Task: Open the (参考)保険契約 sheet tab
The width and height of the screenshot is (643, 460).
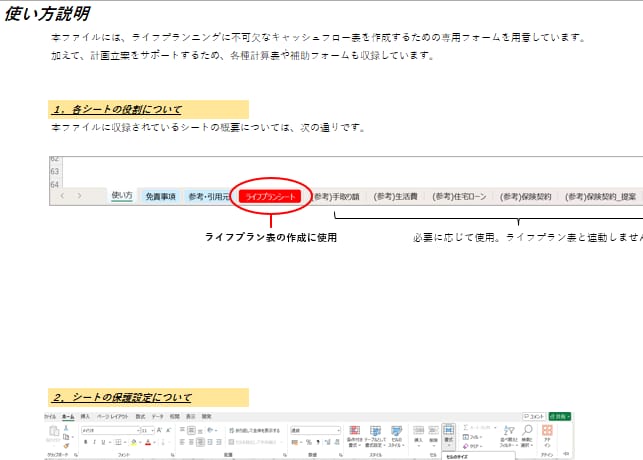Action: (525, 197)
